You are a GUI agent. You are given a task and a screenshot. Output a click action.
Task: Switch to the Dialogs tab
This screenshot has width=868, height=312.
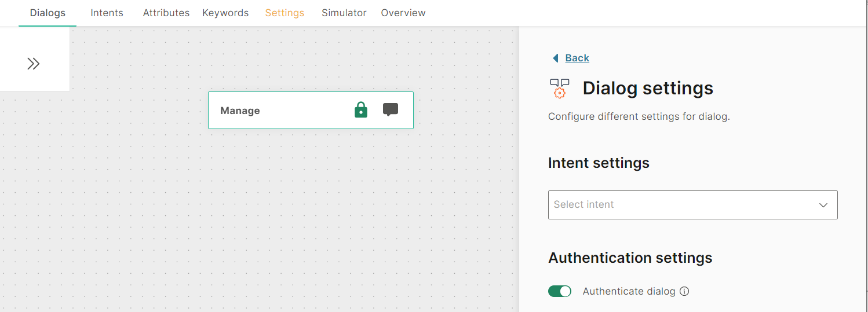tap(48, 13)
